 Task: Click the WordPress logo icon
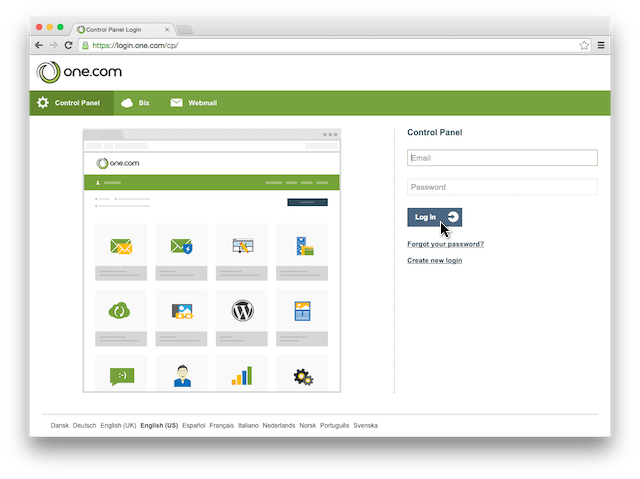tap(242, 311)
